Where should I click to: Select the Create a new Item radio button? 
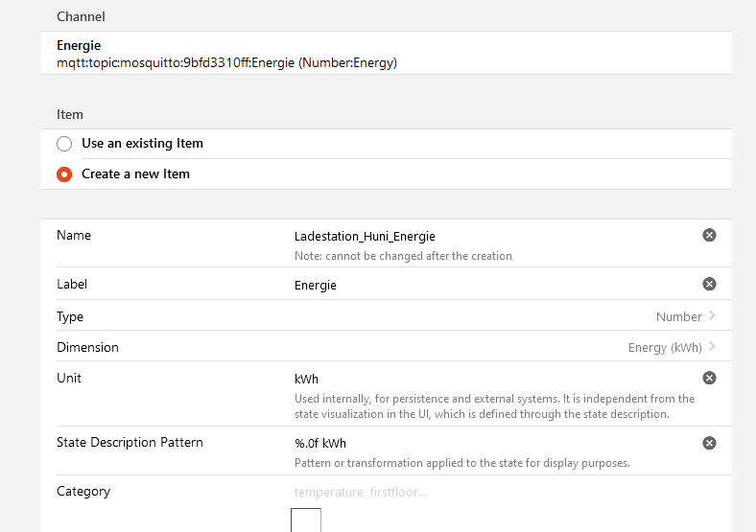click(64, 174)
